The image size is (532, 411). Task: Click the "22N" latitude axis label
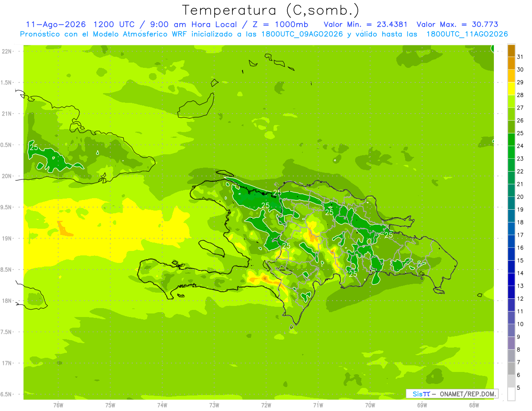(x=7, y=51)
